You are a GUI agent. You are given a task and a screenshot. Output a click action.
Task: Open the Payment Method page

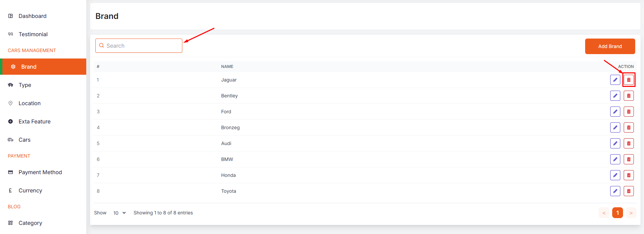[40, 172]
